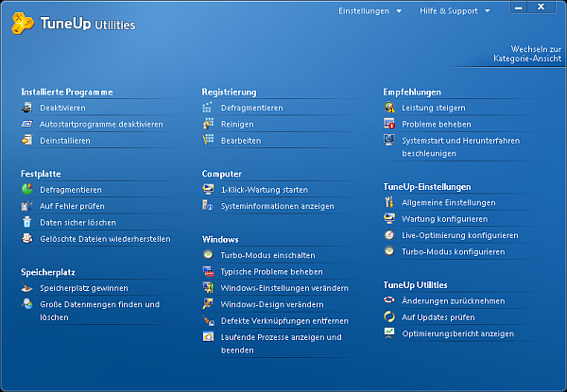Start 1-Klick-Wartung via its text link
Viewport: 567px width, 392px height.
coord(265,190)
